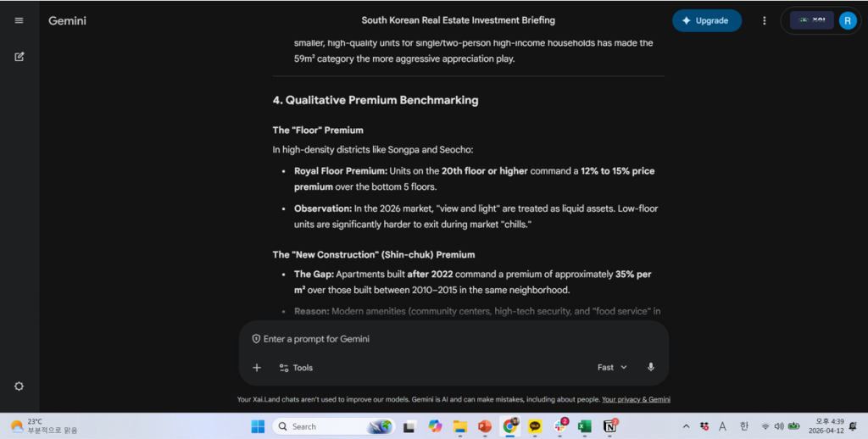
Task: Open the three-dot more options menu
Action: click(765, 20)
